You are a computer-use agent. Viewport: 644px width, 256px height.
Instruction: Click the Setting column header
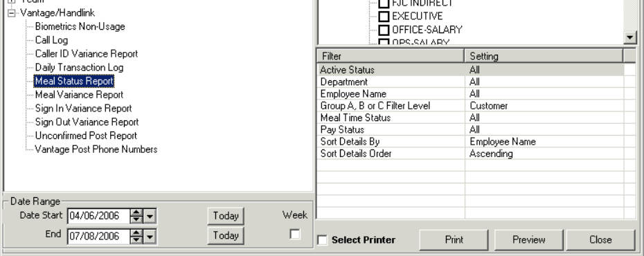[x=544, y=56]
